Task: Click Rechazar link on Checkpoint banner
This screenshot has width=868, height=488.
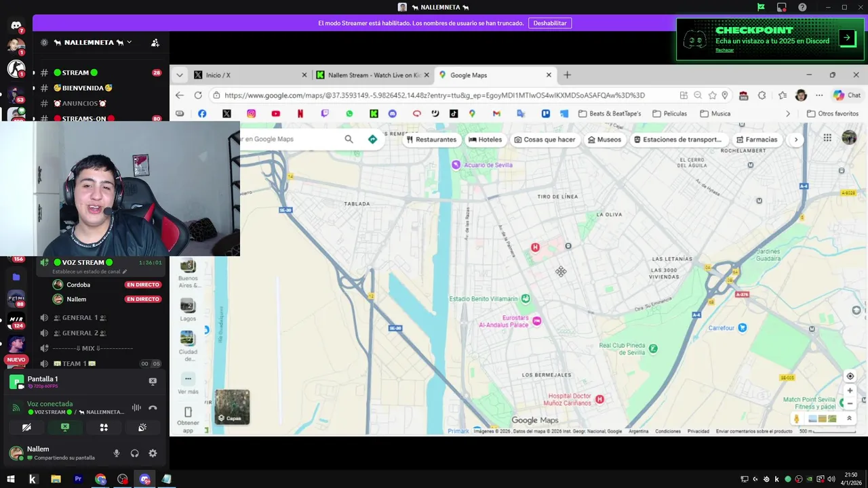Action: [724, 50]
